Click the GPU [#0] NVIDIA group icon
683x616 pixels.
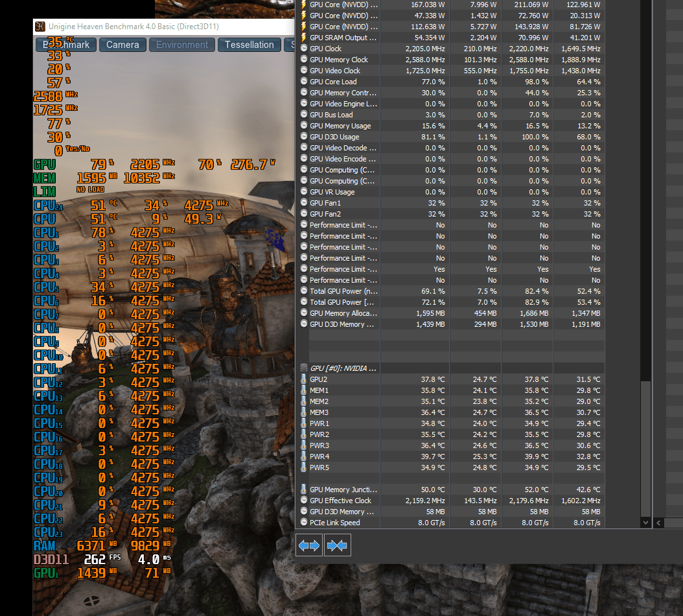click(304, 368)
